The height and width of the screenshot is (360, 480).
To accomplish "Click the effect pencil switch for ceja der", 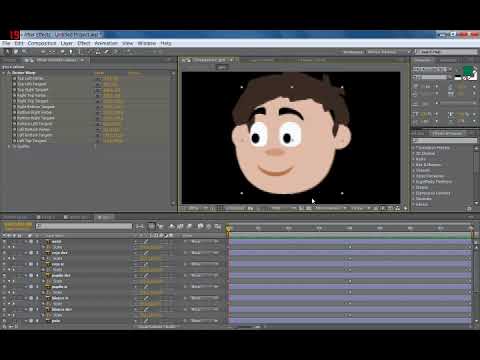I will tap(146, 253).
